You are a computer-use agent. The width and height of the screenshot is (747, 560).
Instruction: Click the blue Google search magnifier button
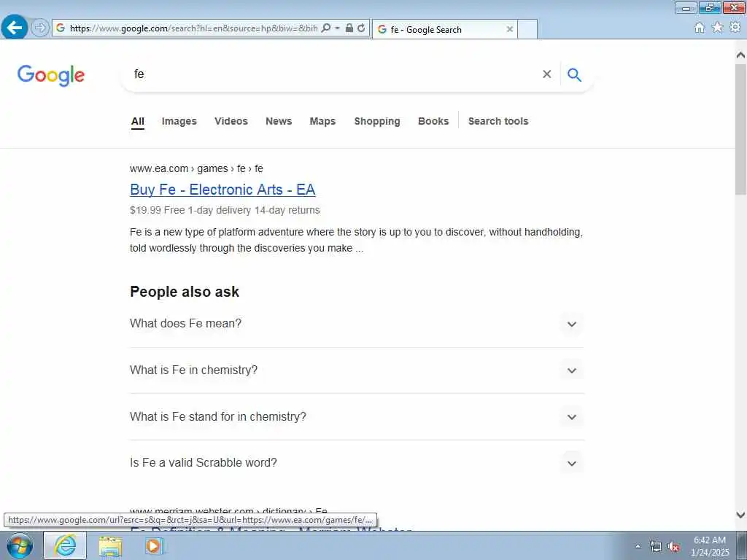pyautogui.click(x=574, y=74)
